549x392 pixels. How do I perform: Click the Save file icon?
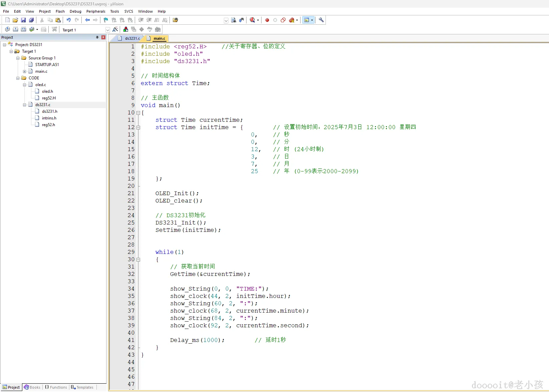coord(23,20)
